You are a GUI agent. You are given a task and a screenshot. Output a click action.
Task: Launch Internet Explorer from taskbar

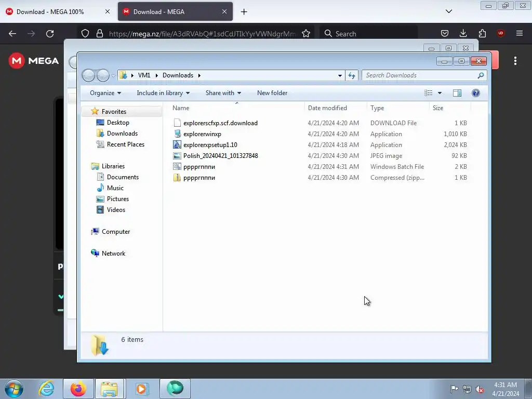click(x=46, y=389)
